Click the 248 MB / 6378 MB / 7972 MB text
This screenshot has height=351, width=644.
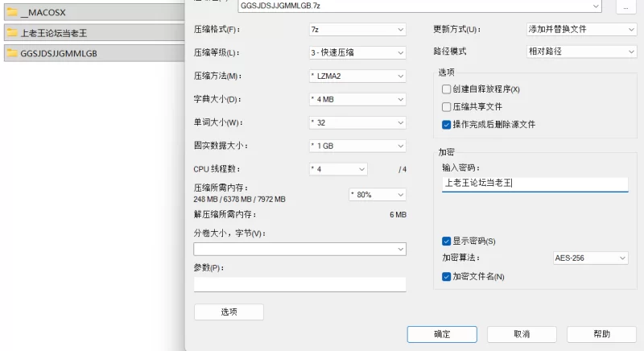(239, 199)
